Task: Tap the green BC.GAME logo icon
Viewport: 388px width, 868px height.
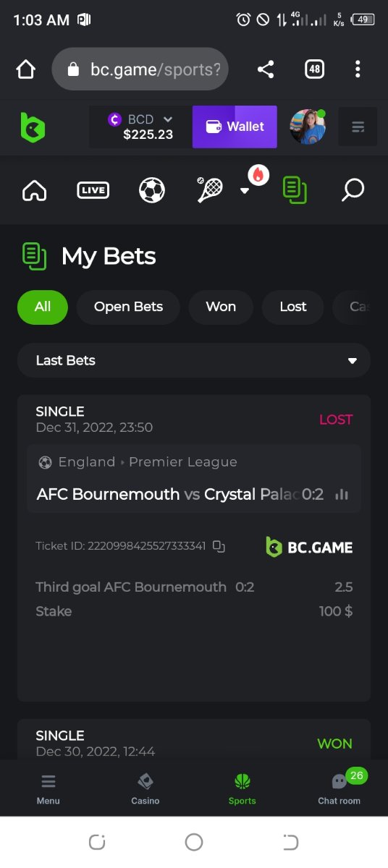Action: point(33,127)
